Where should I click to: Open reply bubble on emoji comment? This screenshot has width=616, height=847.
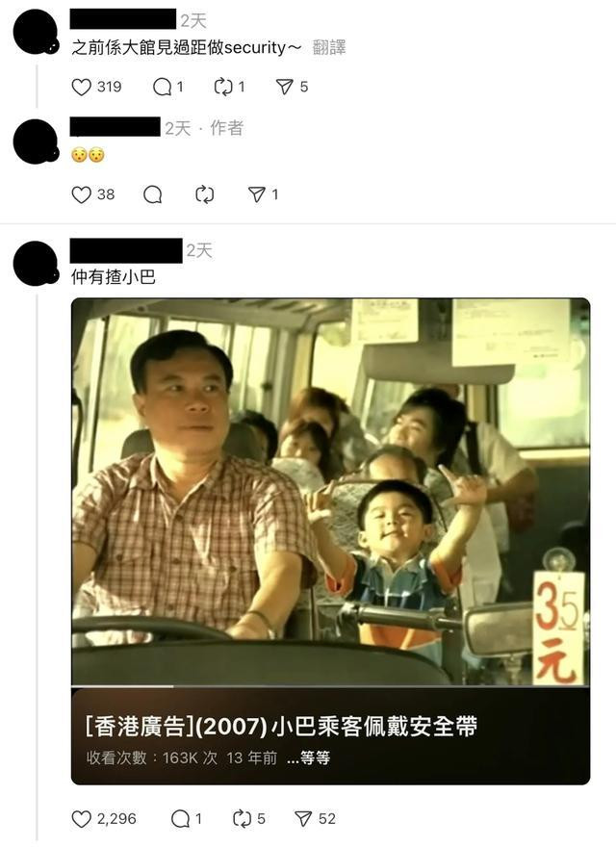pos(153,194)
